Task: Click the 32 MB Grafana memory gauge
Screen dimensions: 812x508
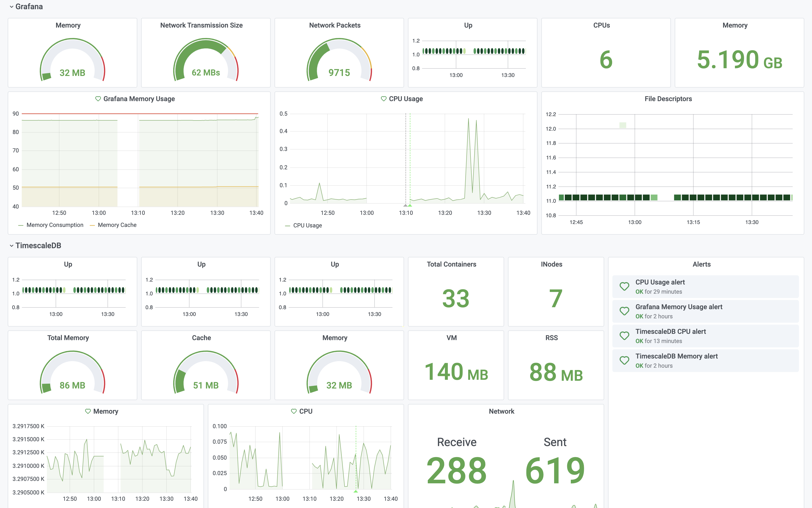Action: pos(72,60)
